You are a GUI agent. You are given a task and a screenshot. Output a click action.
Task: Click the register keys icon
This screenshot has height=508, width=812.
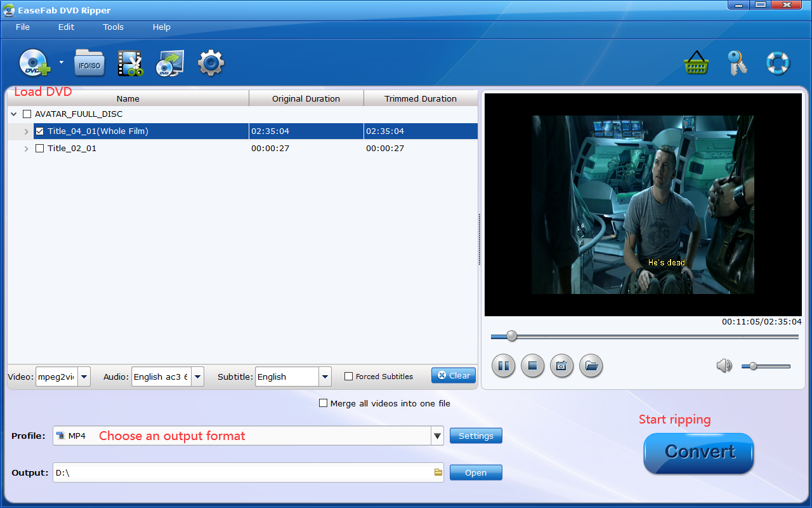(737, 63)
